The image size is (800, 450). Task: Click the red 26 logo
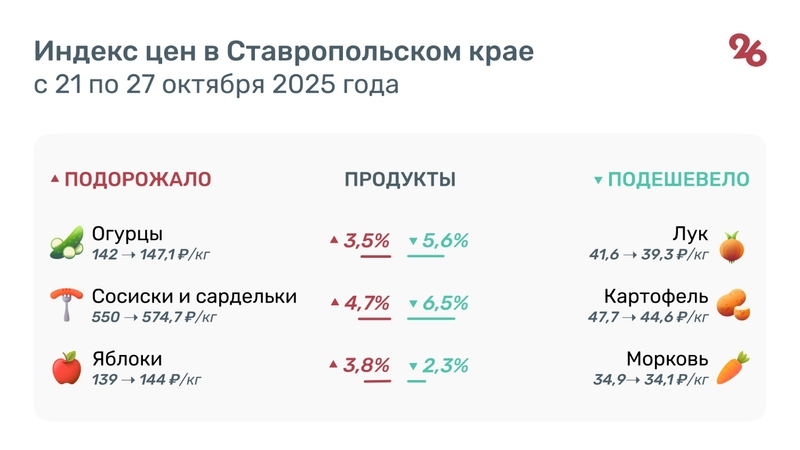point(747,50)
